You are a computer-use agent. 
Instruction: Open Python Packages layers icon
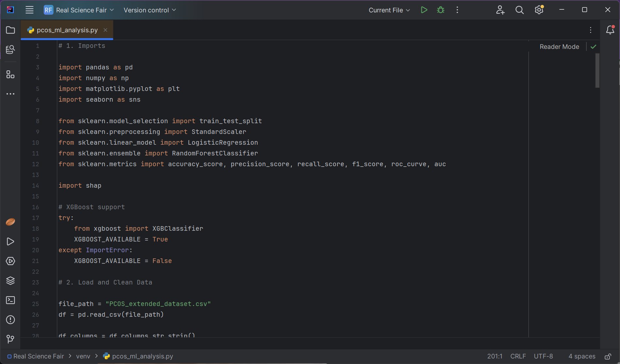point(10,281)
